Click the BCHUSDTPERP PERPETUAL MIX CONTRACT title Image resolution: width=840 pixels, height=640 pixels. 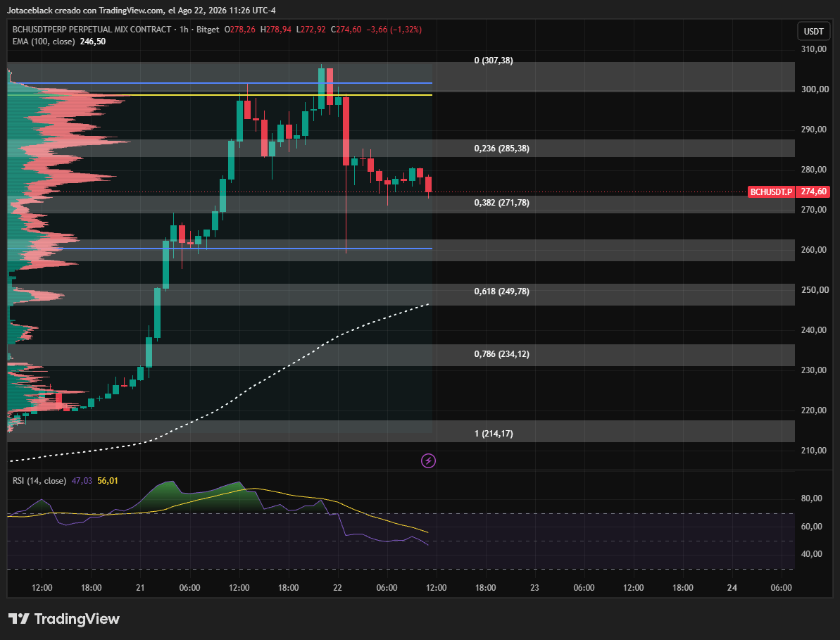92,30
